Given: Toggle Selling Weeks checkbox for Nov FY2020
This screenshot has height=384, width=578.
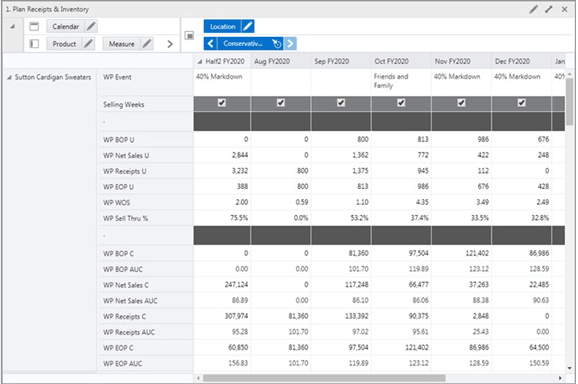Looking at the screenshot, I should point(461,103).
